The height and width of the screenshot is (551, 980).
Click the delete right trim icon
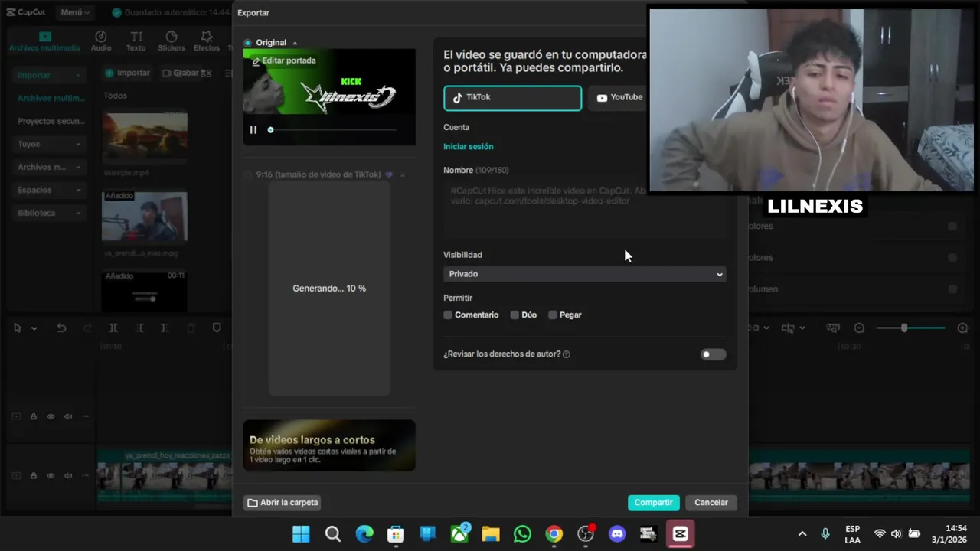click(165, 328)
